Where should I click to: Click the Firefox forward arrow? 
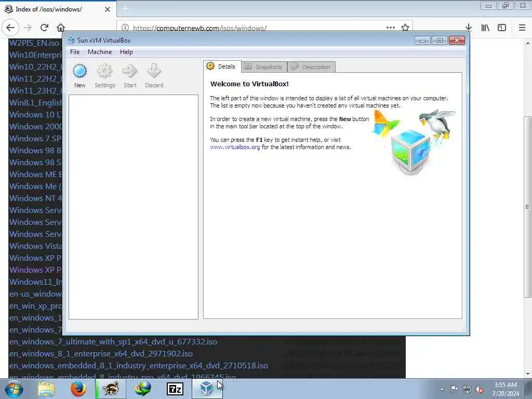click(28, 28)
